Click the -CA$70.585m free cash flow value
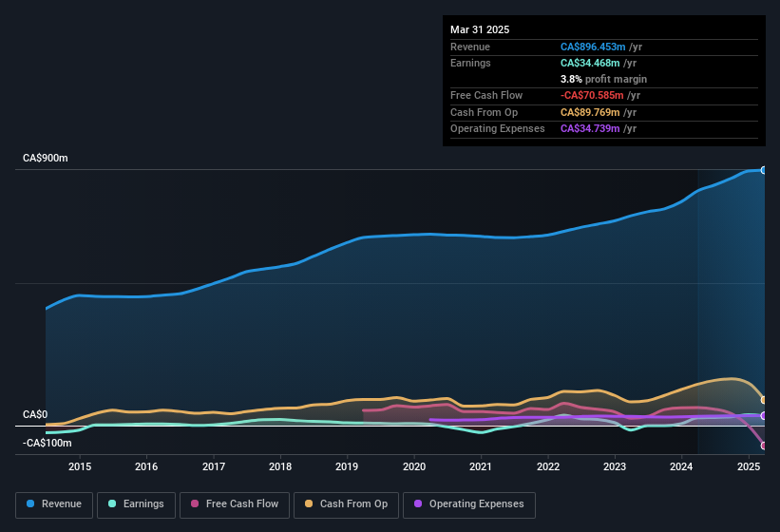 pyautogui.click(x=592, y=95)
